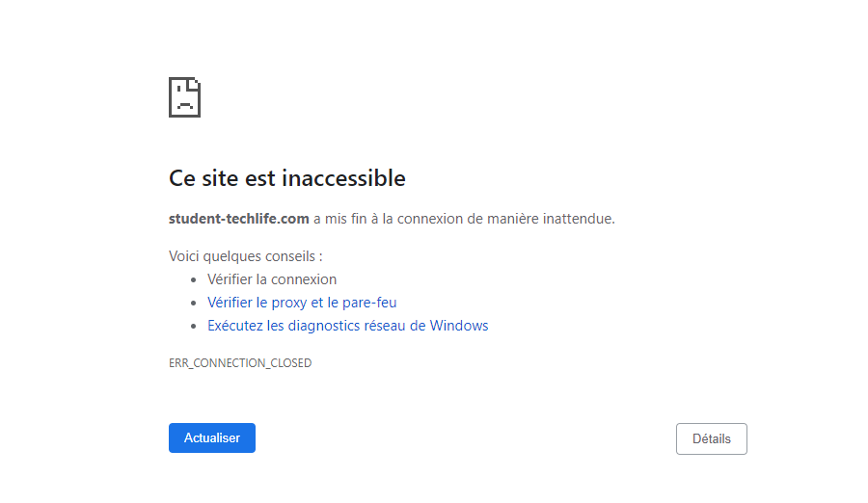Click the bullet before the proxy link

195,304
